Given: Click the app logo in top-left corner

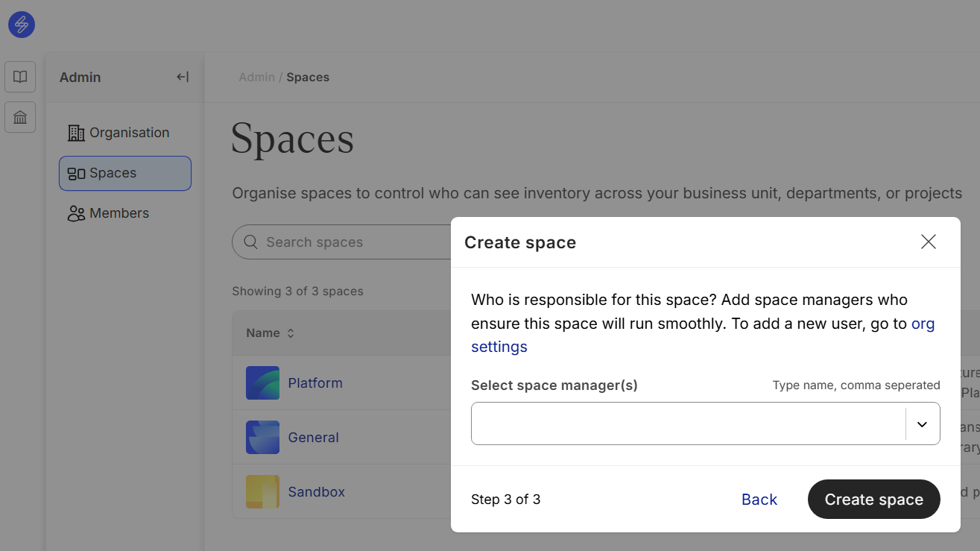Looking at the screenshot, I should click(22, 25).
